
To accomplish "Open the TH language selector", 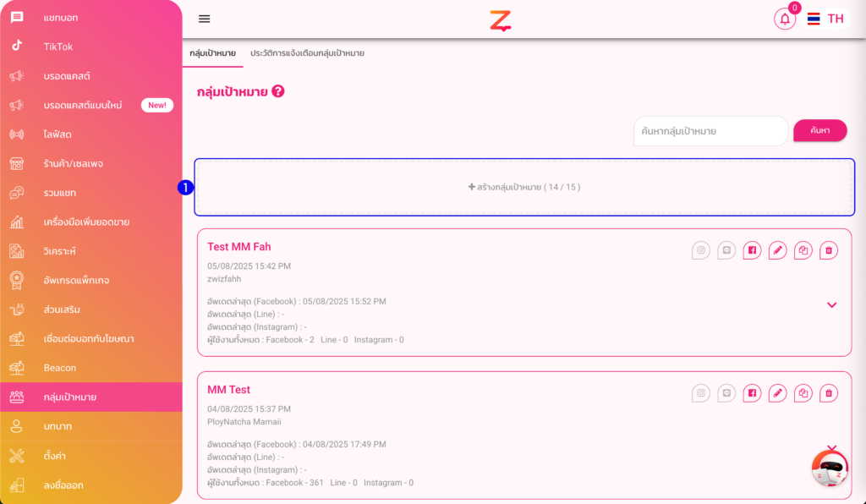I will pos(825,19).
